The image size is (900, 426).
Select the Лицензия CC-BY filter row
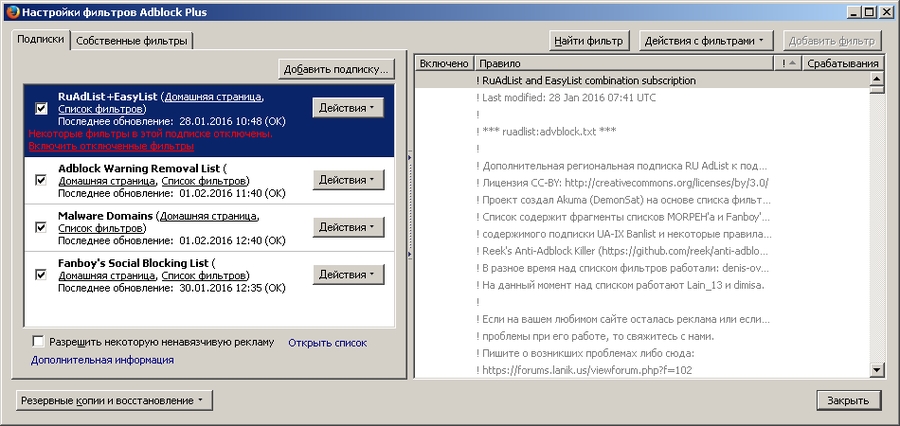pos(642,183)
